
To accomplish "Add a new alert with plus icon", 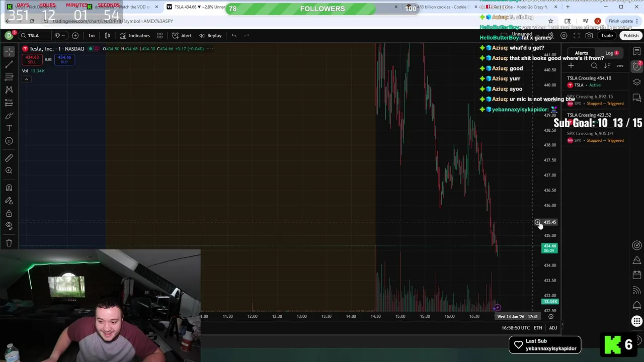I will [x=571, y=66].
